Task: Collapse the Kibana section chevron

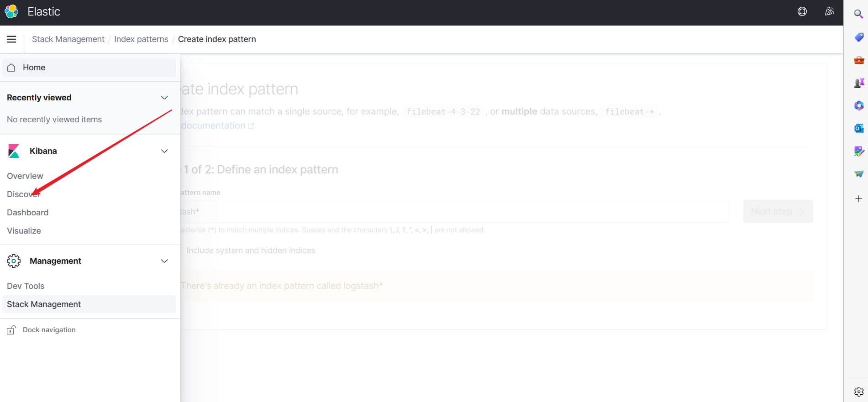Action: (x=164, y=151)
